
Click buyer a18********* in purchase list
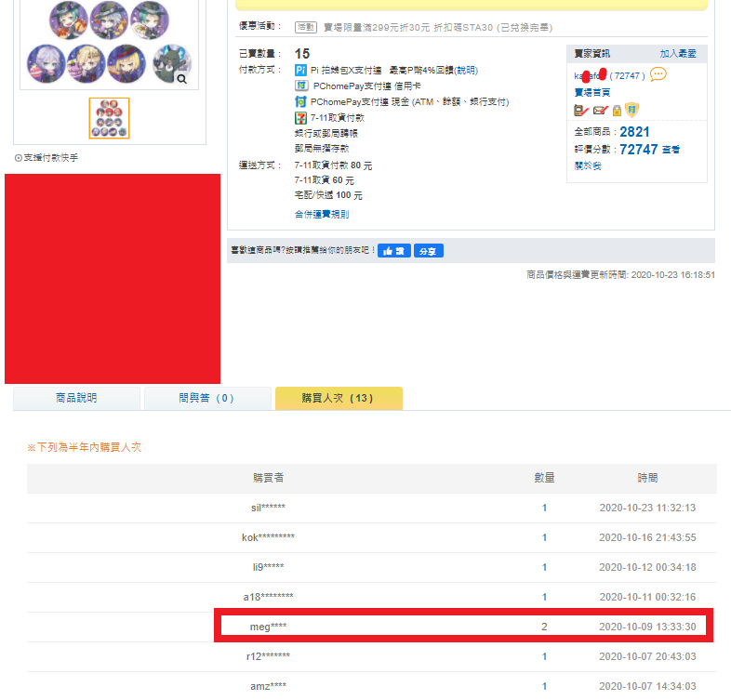[x=268, y=597]
